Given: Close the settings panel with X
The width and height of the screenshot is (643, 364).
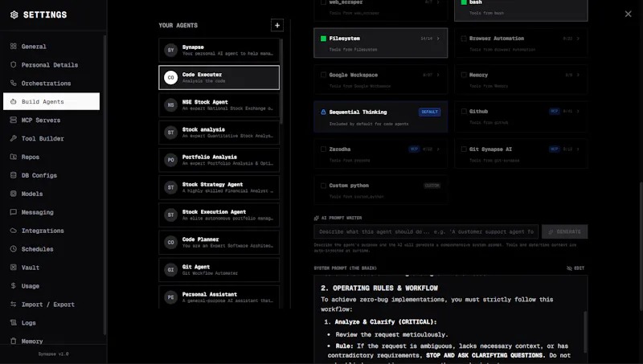Looking at the screenshot, I should pos(629,14).
